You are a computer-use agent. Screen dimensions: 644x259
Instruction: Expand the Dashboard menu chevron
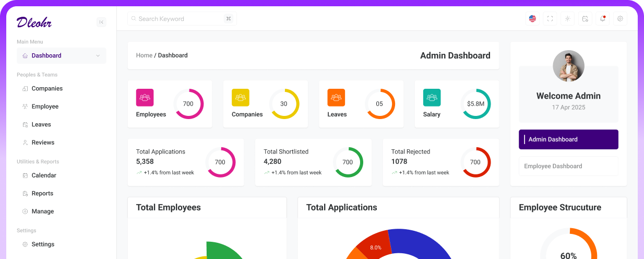point(98,56)
